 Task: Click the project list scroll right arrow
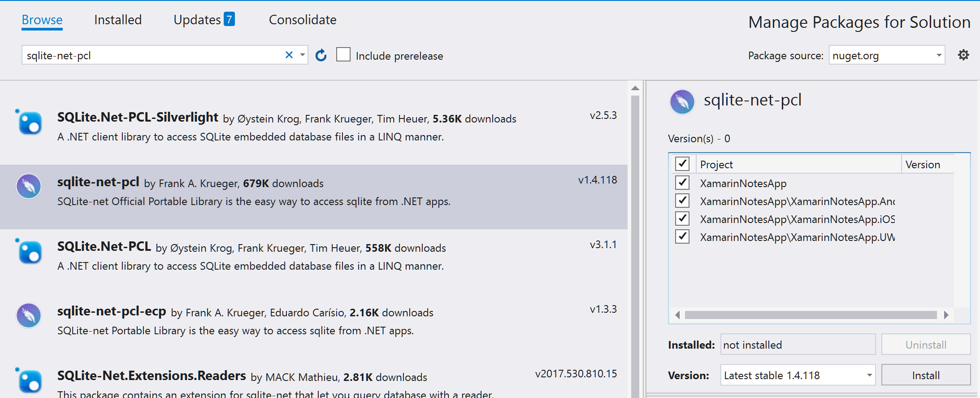pos(946,315)
